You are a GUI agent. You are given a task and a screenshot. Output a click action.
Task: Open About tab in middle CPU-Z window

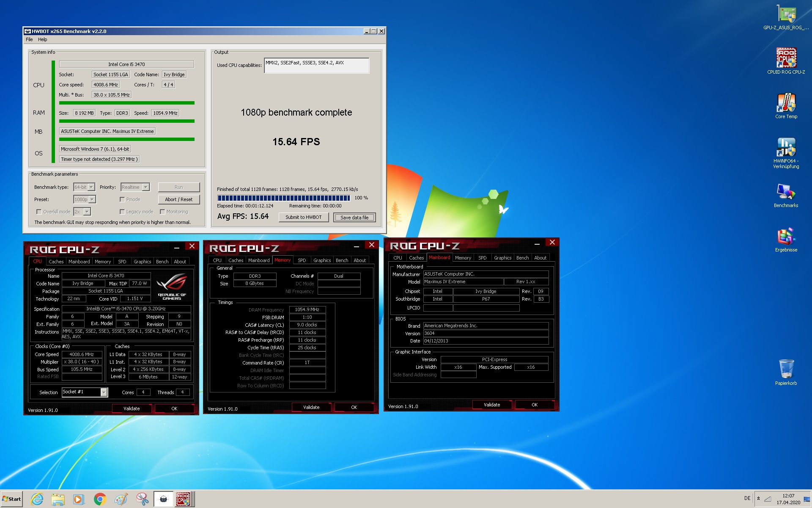360,260
